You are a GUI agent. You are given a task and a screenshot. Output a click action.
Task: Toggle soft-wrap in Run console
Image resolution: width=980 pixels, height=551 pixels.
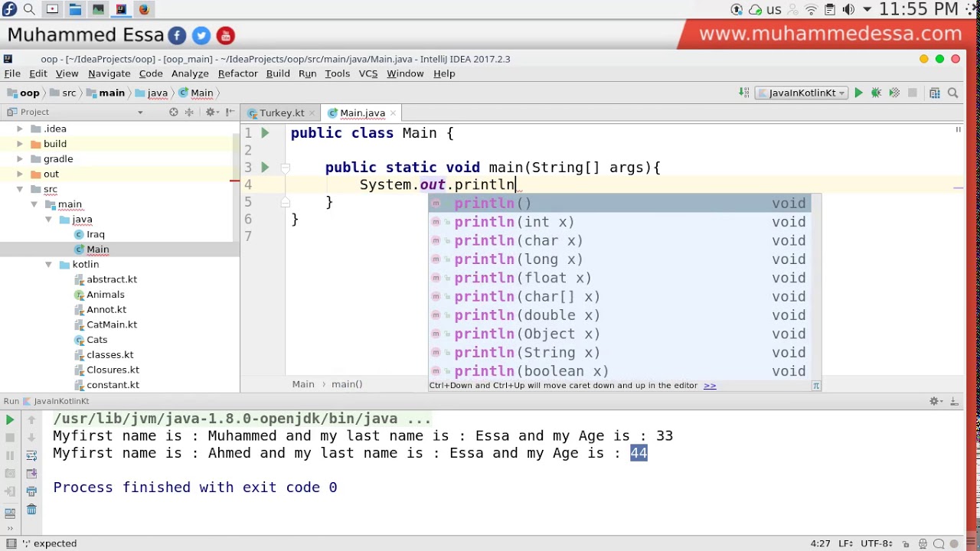[x=31, y=455]
